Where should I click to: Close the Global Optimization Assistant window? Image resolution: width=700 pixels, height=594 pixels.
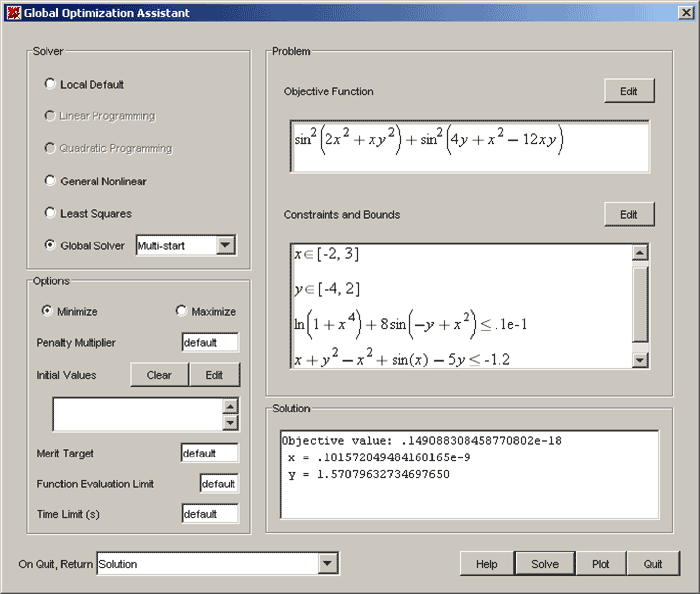[686, 12]
